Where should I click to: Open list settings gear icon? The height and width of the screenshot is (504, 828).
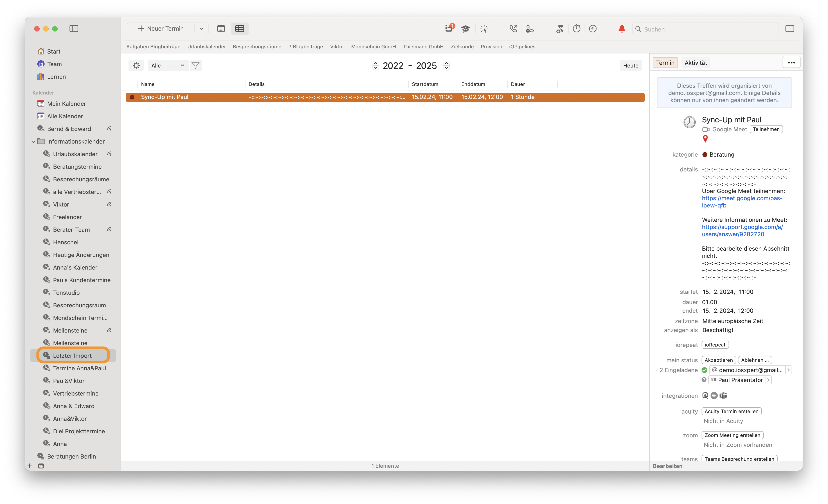click(x=136, y=65)
